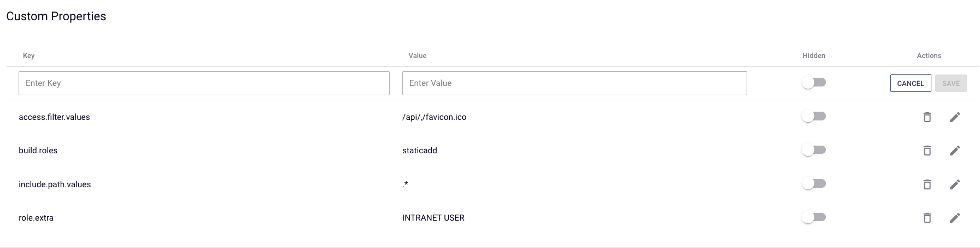Edit the include.path.values property
980x248 pixels.
coord(955,184)
